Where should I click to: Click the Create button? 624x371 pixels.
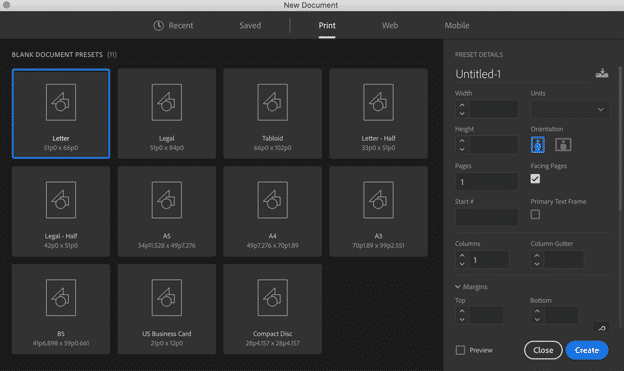click(587, 350)
